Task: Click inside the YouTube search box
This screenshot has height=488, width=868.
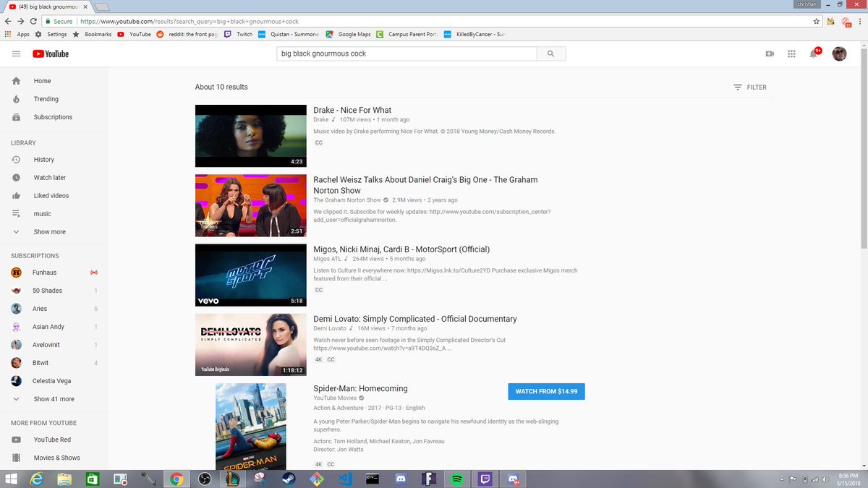Action: tap(407, 53)
